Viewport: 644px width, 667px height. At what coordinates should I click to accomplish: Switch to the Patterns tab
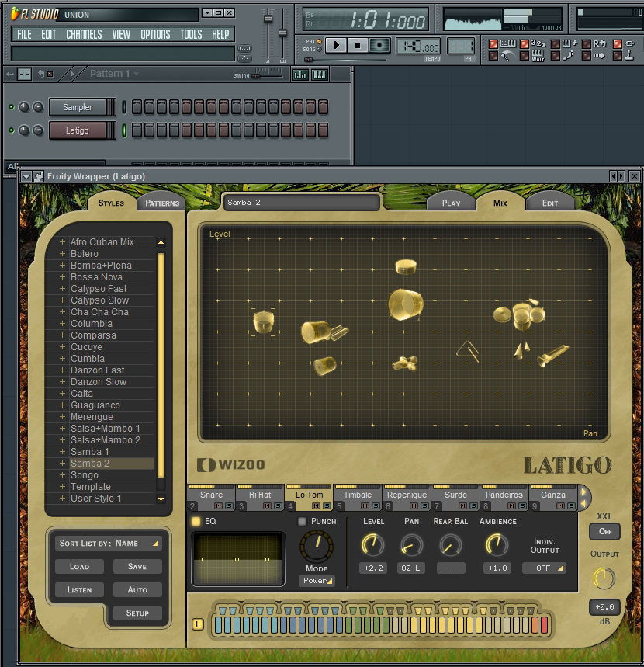(162, 203)
